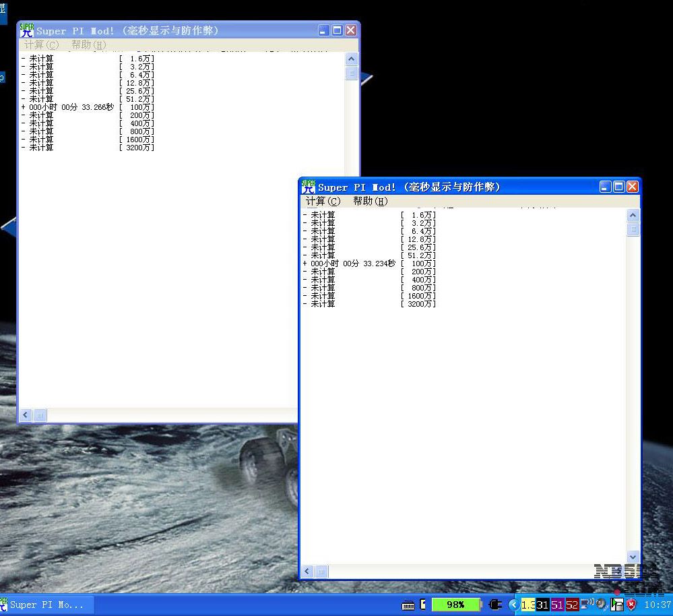Open the 帮助(H) menu in front window
673x616 pixels.
point(370,201)
